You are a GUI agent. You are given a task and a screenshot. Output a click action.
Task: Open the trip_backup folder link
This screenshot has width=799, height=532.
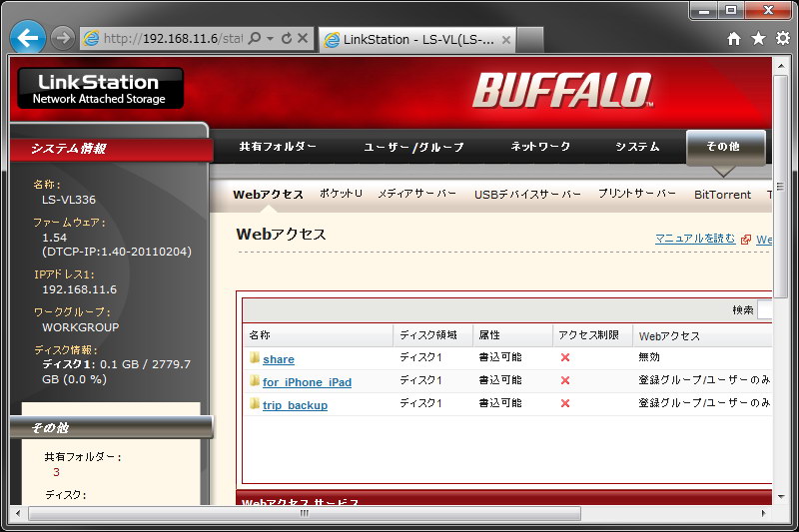pyautogui.click(x=295, y=405)
